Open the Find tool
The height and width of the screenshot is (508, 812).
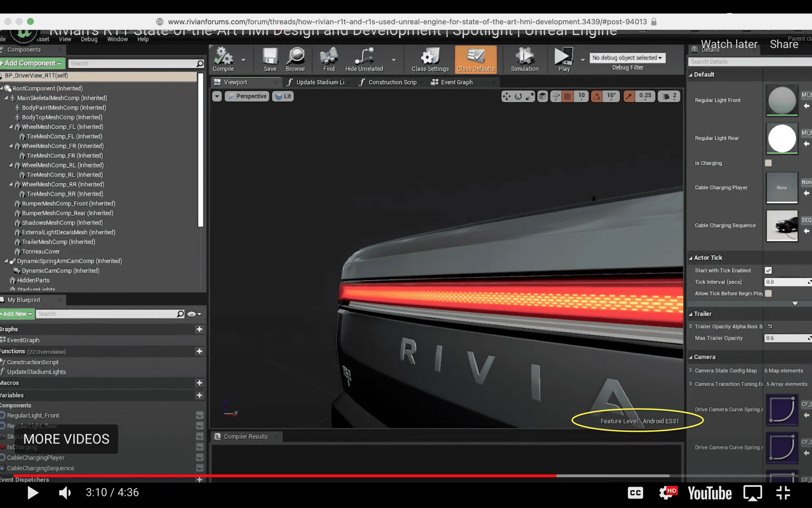[x=329, y=59]
